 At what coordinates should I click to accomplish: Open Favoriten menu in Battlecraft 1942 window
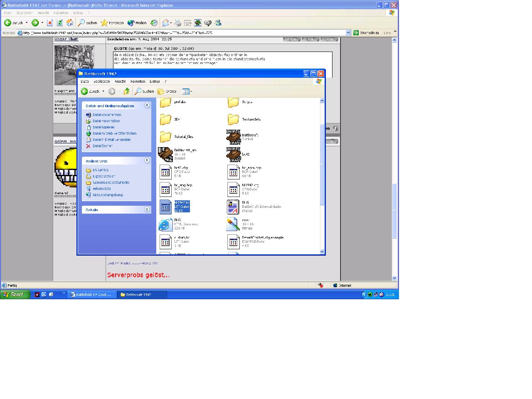(138, 81)
